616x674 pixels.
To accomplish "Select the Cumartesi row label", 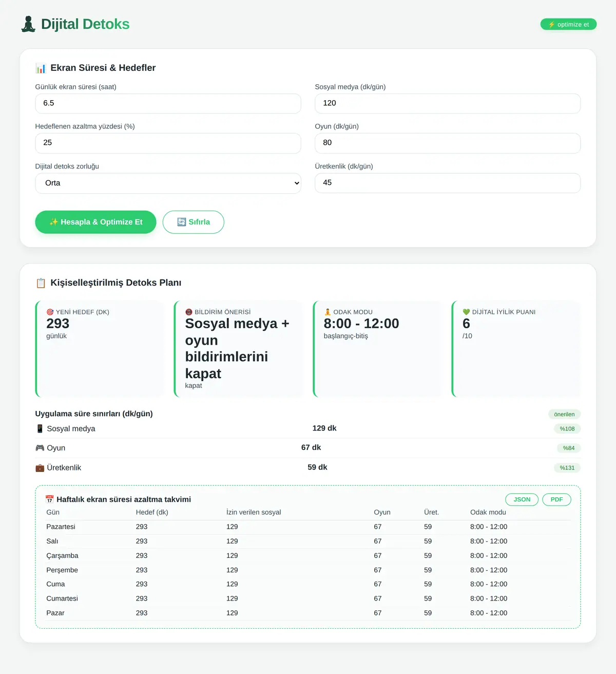I will click(62, 598).
